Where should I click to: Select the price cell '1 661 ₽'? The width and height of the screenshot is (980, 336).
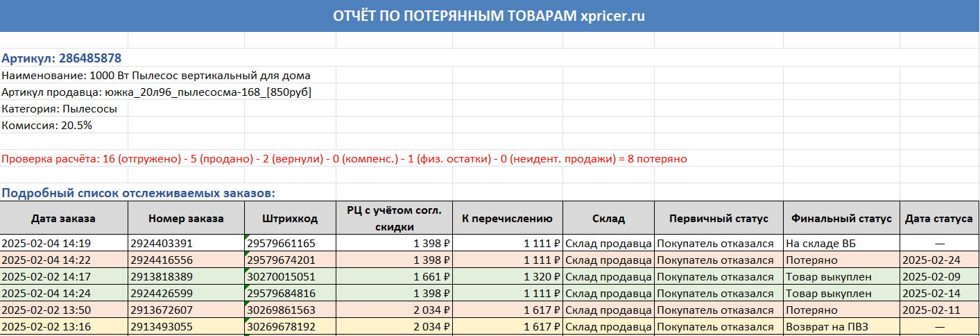(x=394, y=277)
